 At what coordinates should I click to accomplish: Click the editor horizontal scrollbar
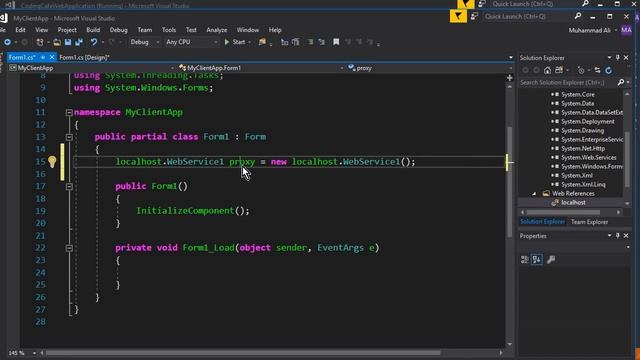click(x=243, y=353)
